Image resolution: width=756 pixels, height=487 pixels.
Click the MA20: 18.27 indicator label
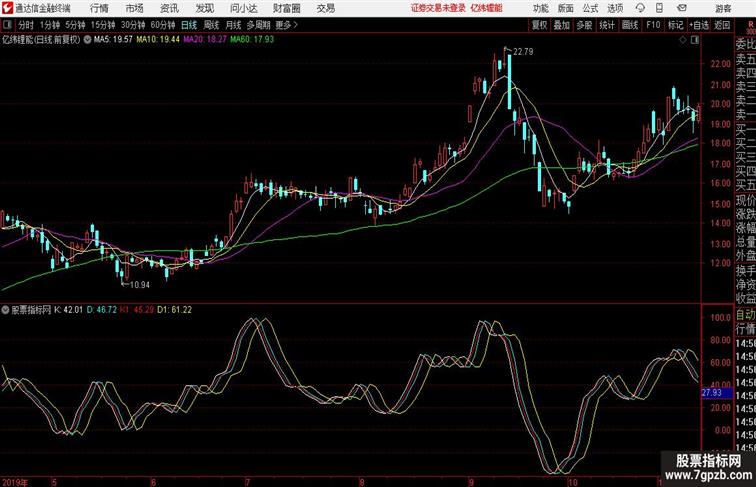point(204,40)
